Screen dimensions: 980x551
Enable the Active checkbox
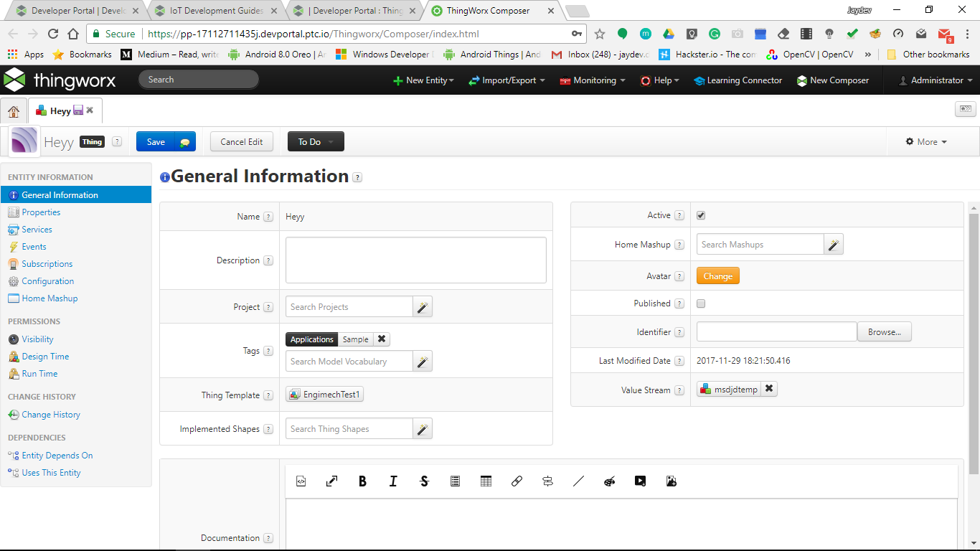pos(700,215)
